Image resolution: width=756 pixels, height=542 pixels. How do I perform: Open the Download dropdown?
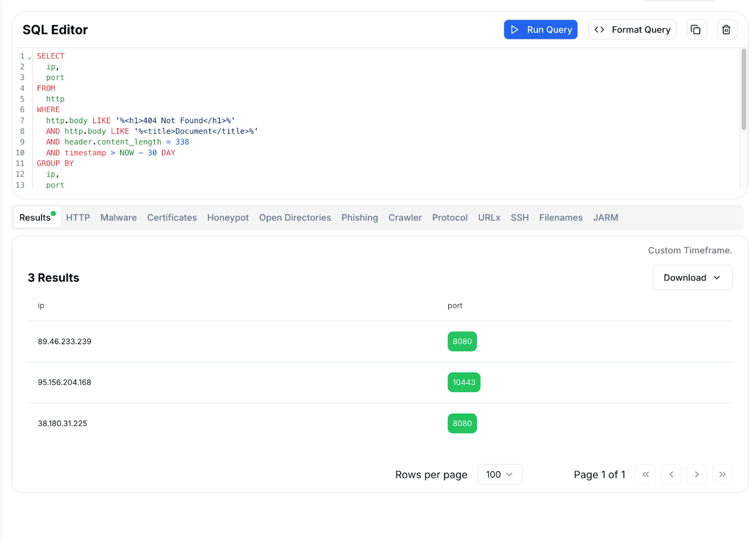coord(692,277)
